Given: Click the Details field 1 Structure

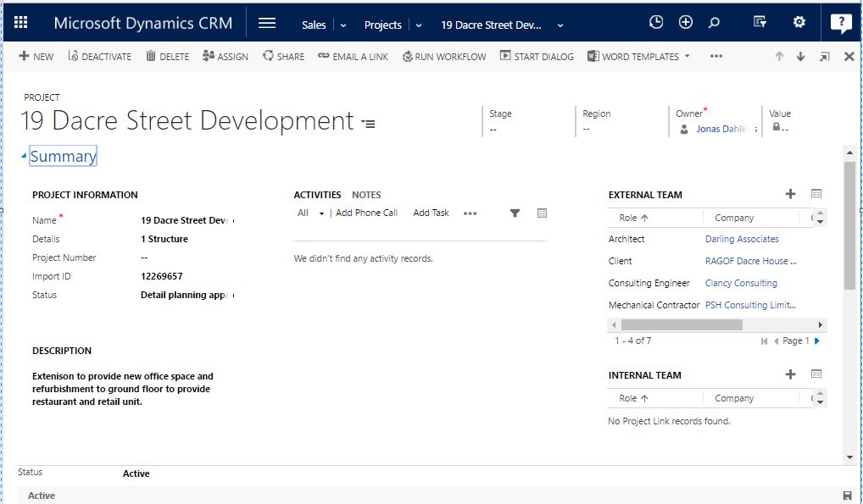Looking at the screenshot, I should pos(164,239).
